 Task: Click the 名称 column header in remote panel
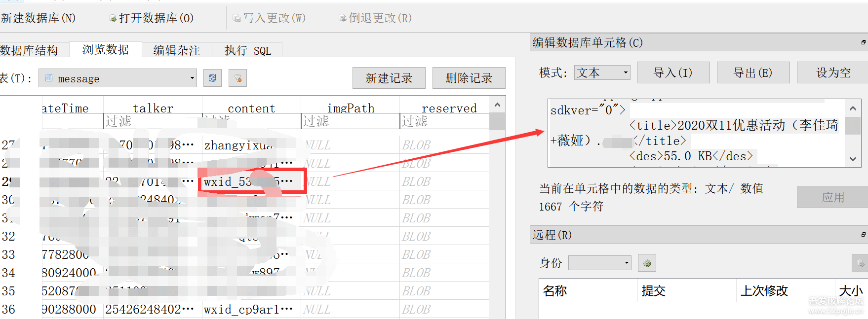(589, 291)
